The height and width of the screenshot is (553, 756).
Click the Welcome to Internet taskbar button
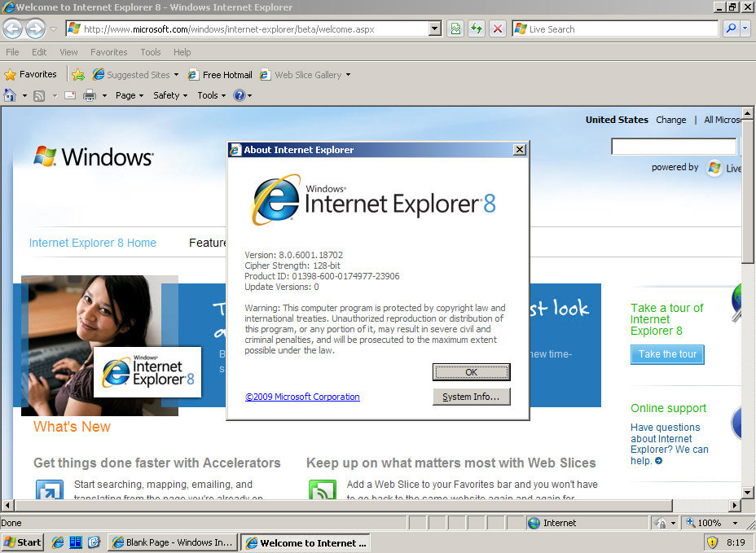tap(305, 542)
